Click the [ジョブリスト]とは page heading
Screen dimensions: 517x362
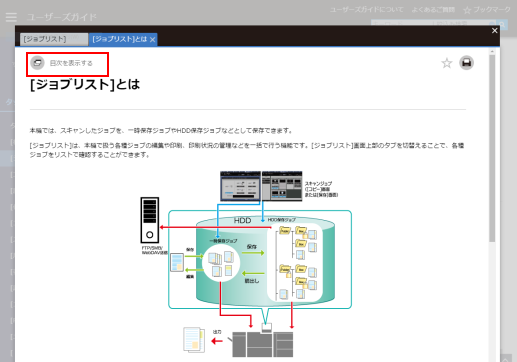85,84
